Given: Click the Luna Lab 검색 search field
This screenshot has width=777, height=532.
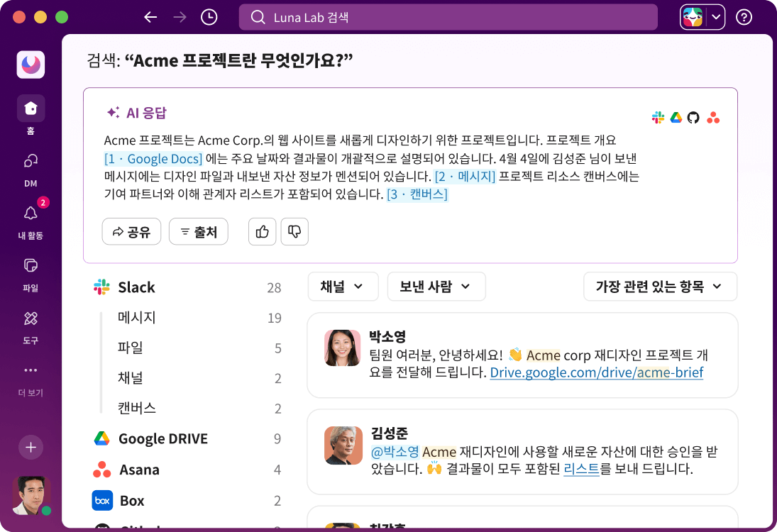Looking at the screenshot, I should 448,17.
